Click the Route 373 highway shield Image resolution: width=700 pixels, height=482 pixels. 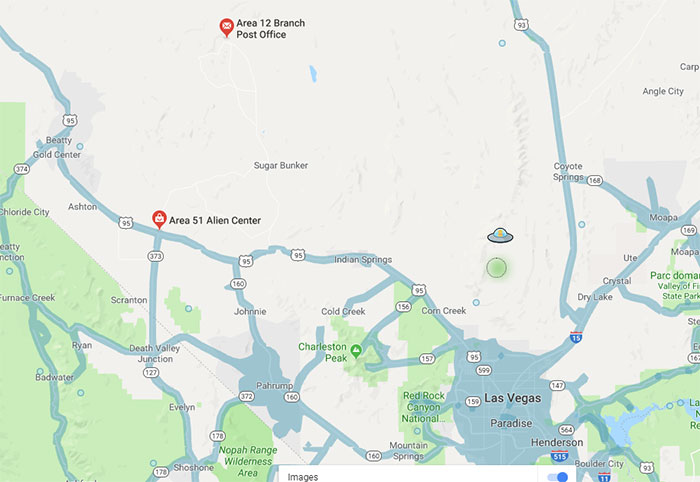pos(155,256)
